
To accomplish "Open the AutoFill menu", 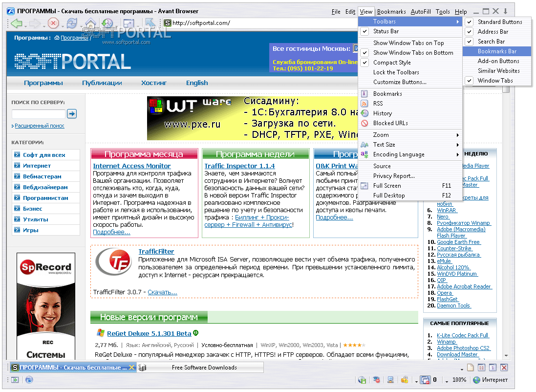I will click(x=421, y=12).
